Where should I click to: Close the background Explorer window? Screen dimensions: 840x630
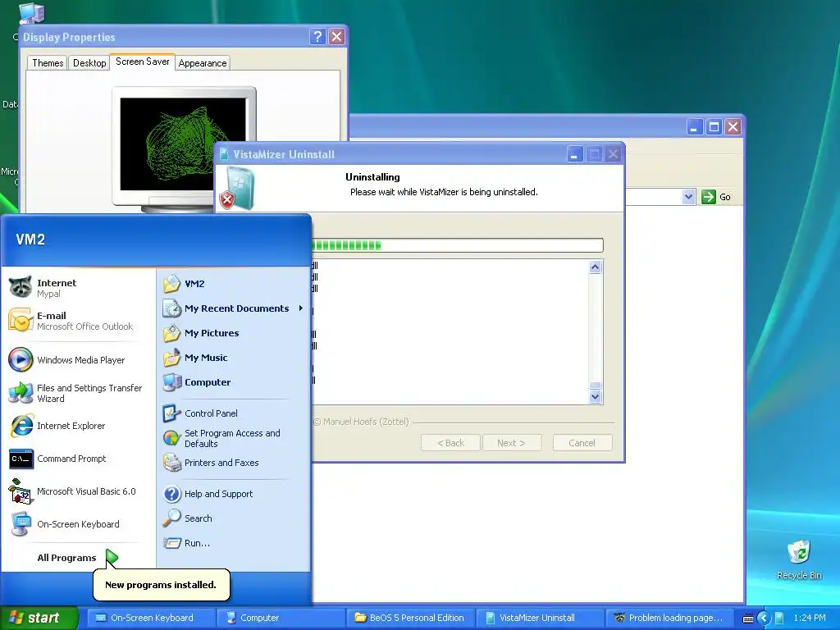tap(733, 127)
